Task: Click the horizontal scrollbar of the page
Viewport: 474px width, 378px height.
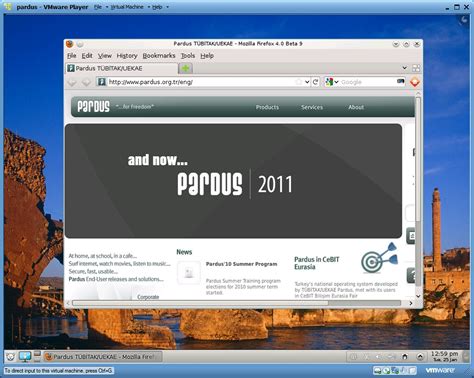Action: tap(236, 303)
